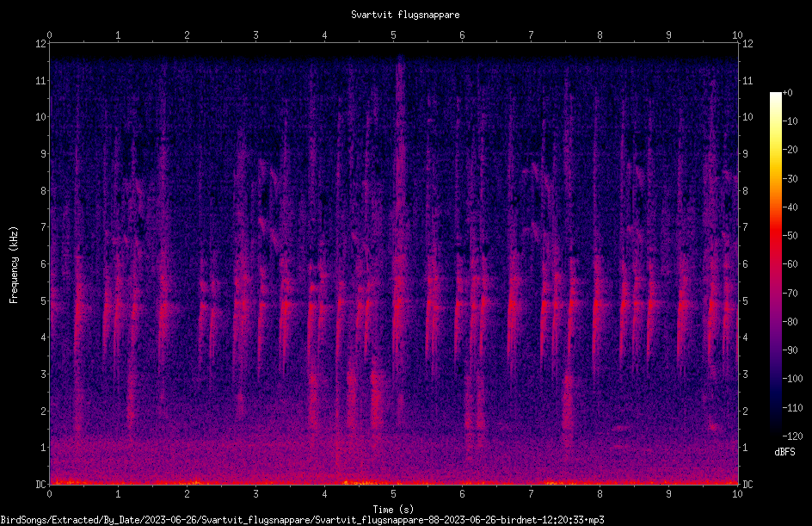This screenshot has height=526, width=812.
Task: Click the "-80" color scale label
Action: pyautogui.click(x=790, y=321)
